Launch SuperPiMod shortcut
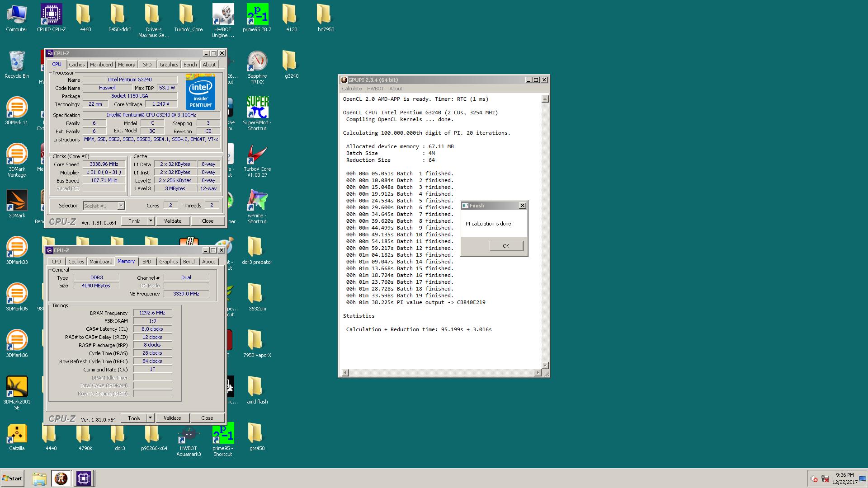The height and width of the screenshot is (488, 868). pos(257,114)
